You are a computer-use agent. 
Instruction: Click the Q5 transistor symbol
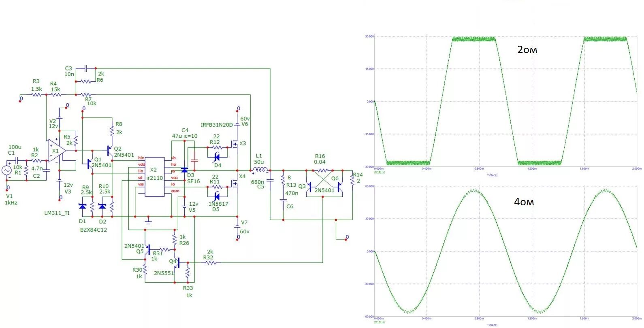[x=147, y=249]
